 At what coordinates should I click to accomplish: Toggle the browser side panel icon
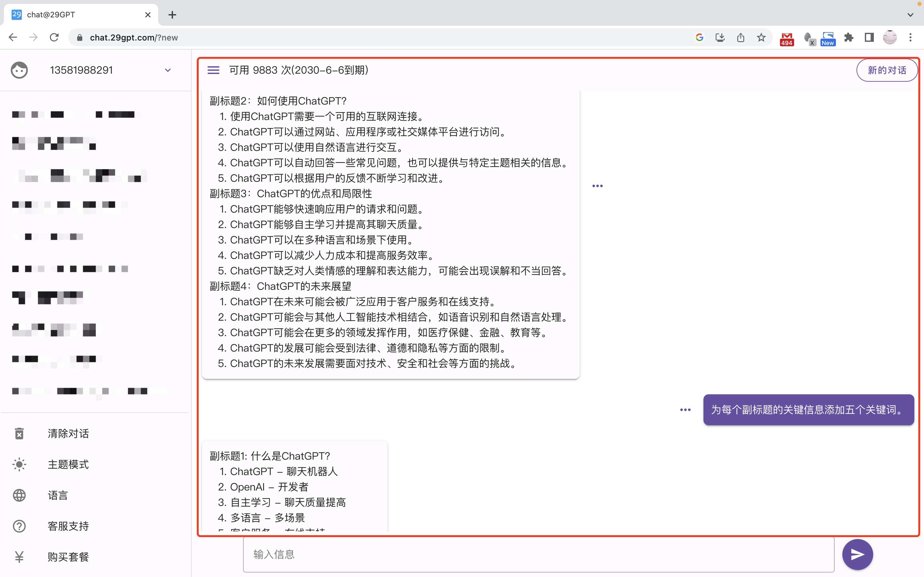click(x=869, y=37)
